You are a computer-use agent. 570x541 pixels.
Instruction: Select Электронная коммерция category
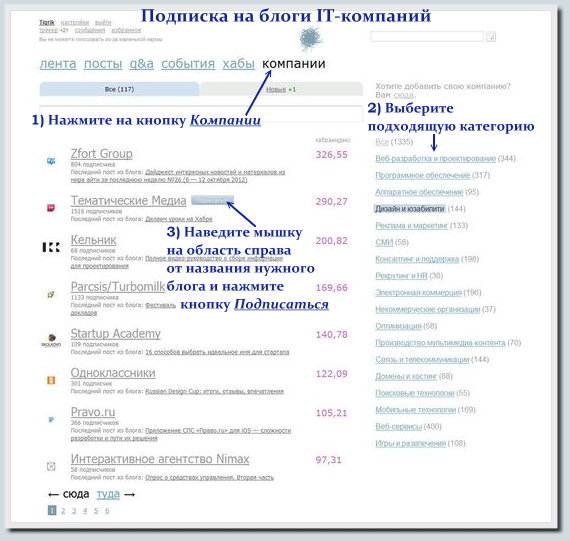click(x=418, y=292)
